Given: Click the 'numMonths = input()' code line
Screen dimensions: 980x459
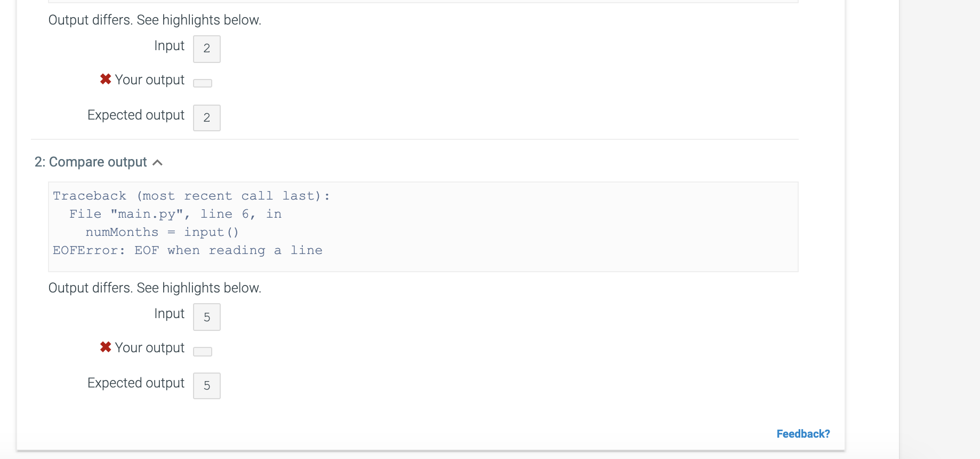Looking at the screenshot, I should [x=162, y=232].
